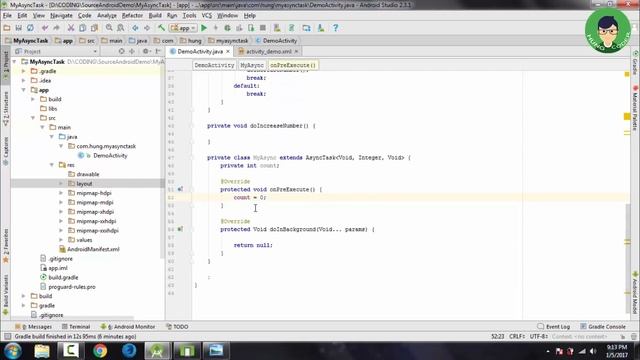Open the TODO tool window
This screenshot has width=640, height=360.
pyautogui.click(x=177, y=327)
